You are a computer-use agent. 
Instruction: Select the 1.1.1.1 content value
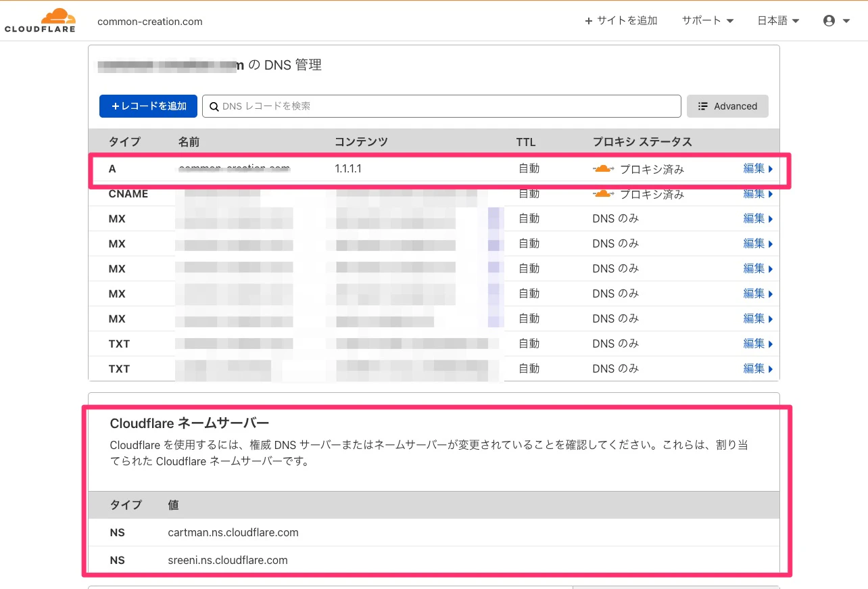click(x=348, y=169)
